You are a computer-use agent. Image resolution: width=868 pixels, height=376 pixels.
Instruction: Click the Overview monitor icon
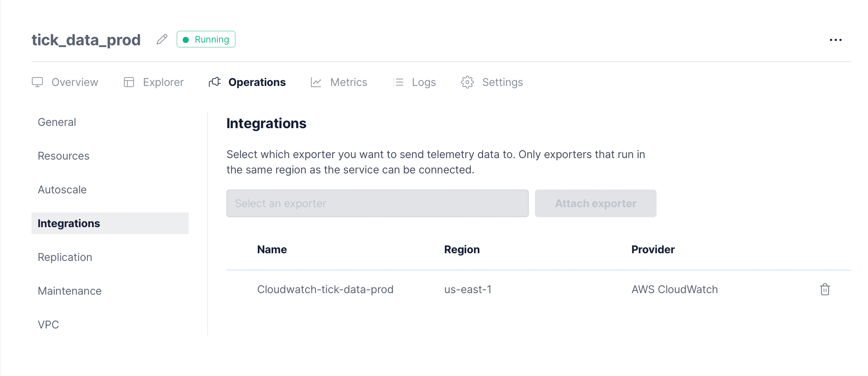(37, 82)
